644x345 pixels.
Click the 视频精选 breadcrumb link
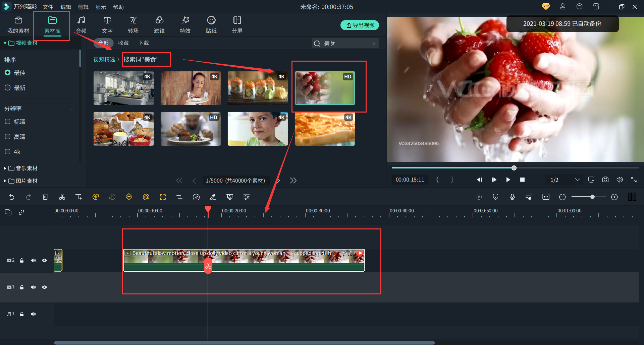104,59
